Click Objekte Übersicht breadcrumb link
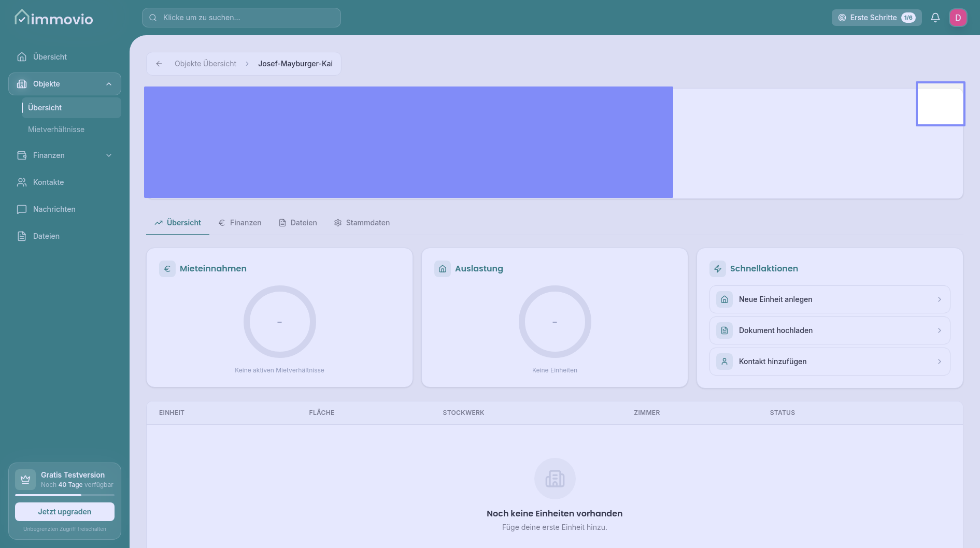Screen dimensions: 980x548 pyautogui.click(x=205, y=64)
